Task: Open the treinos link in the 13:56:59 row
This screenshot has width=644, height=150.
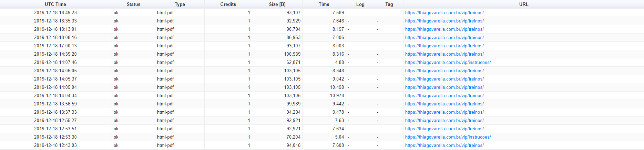Action: tap(444, 104)
